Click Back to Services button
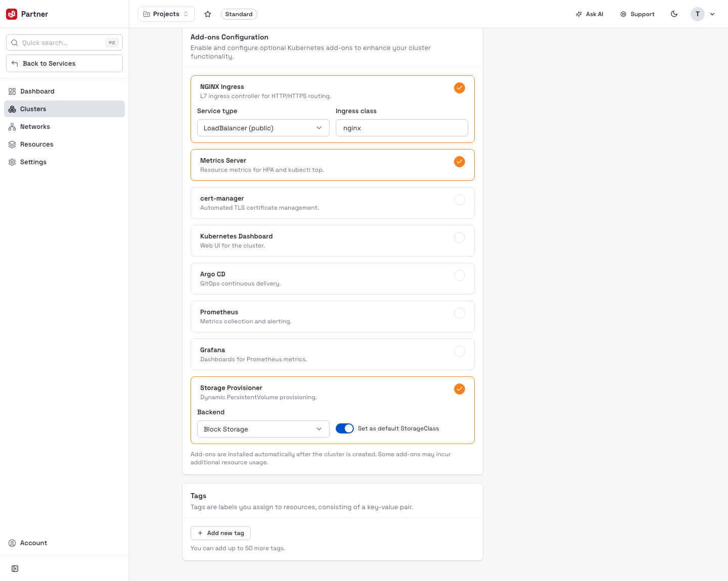The width and height of the screenshot is (728, 581). [64, 63]
